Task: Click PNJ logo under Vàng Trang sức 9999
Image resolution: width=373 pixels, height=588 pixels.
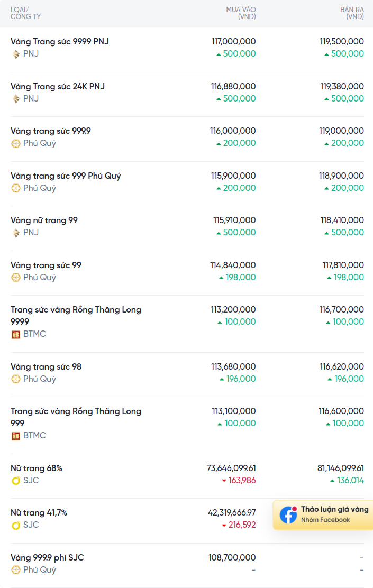Action: tap(16, 54)
